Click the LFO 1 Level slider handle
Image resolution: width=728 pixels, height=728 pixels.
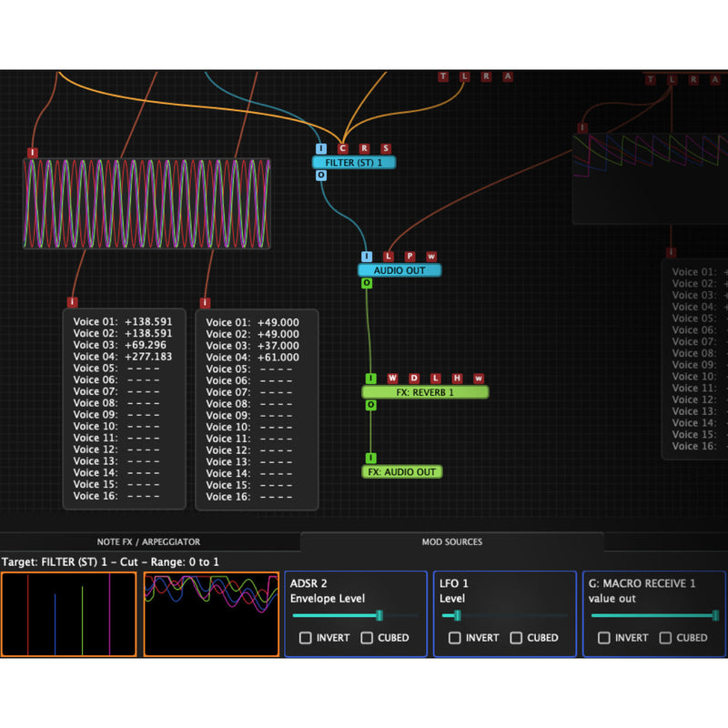point(457,616)
